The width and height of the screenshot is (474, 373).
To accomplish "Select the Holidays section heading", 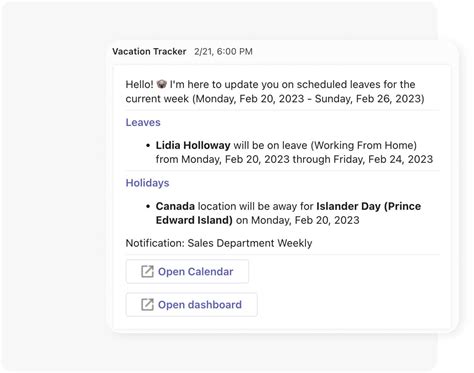I will tap(147, 183).
